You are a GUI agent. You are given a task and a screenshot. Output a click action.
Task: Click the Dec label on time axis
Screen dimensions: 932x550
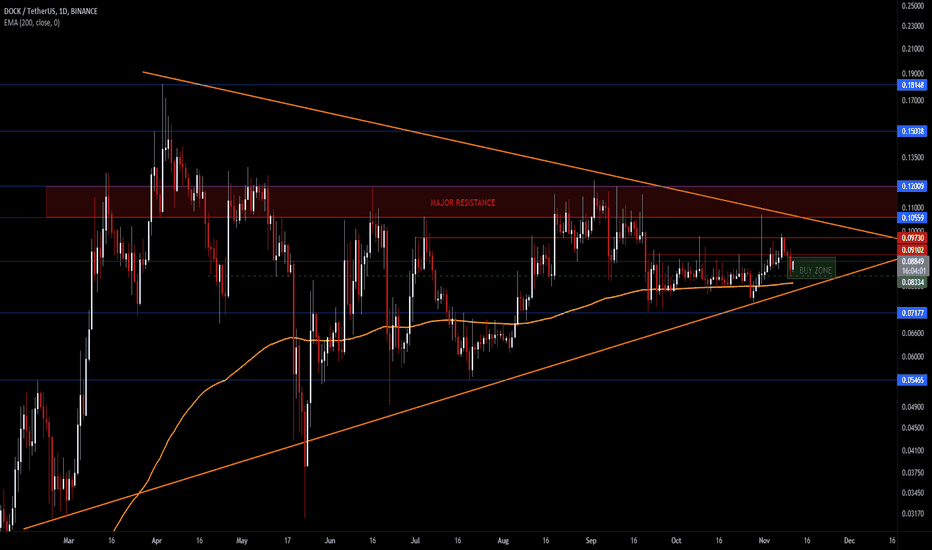click(x=849, y=540)
